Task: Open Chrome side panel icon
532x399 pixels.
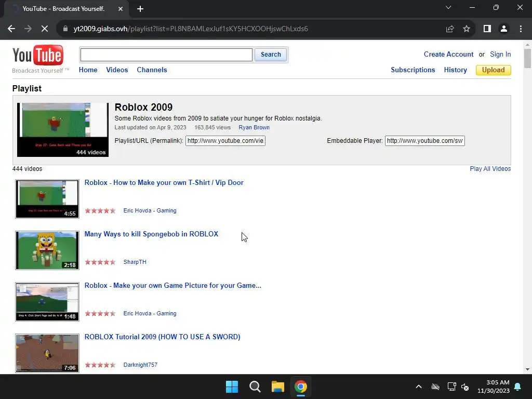Action: pyautogui.click(x=487, y=29)
